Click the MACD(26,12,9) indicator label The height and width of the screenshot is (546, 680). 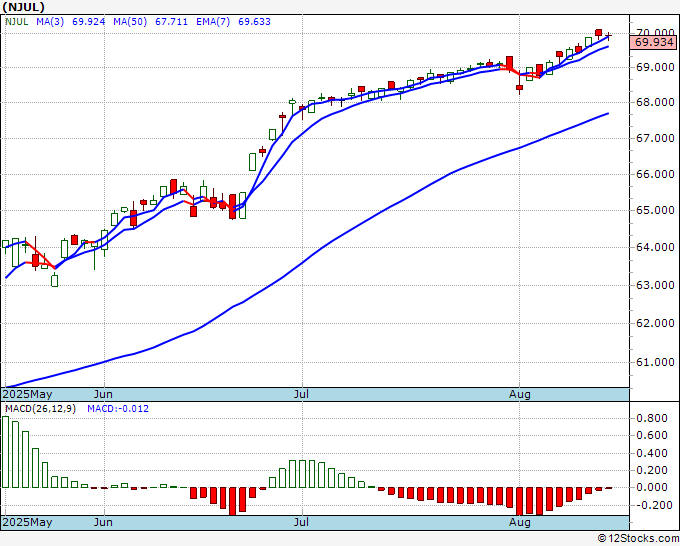point(40,409)
